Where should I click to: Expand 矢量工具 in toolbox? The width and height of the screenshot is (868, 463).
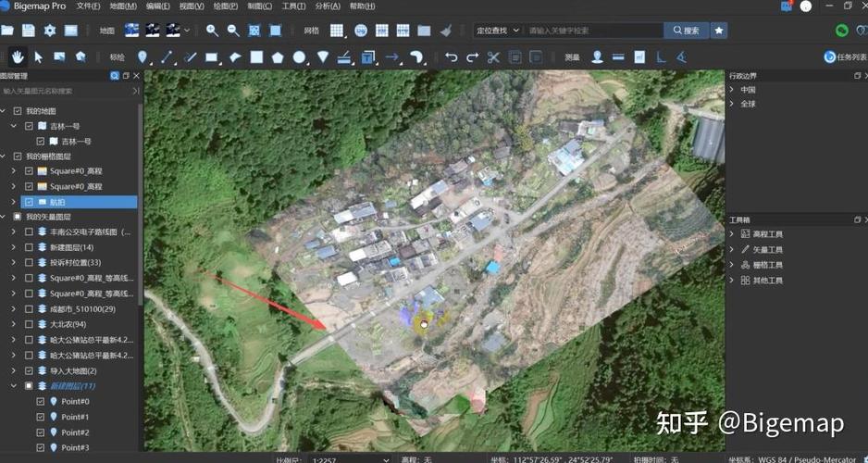[732, 249]
